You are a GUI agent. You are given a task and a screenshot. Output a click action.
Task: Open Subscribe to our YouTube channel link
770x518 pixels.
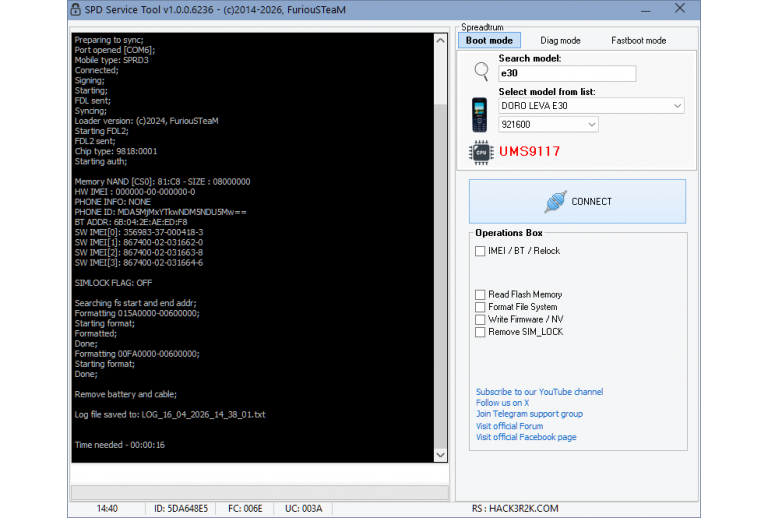coord(539,392)
